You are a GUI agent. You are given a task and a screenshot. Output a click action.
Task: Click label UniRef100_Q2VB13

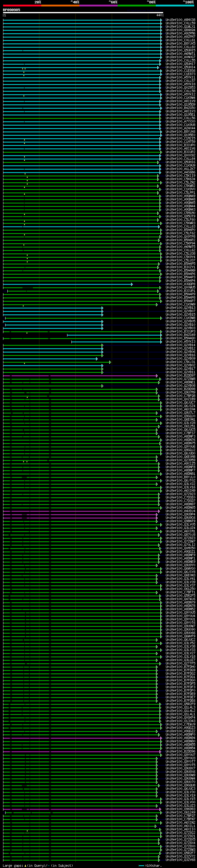(180, 308)
